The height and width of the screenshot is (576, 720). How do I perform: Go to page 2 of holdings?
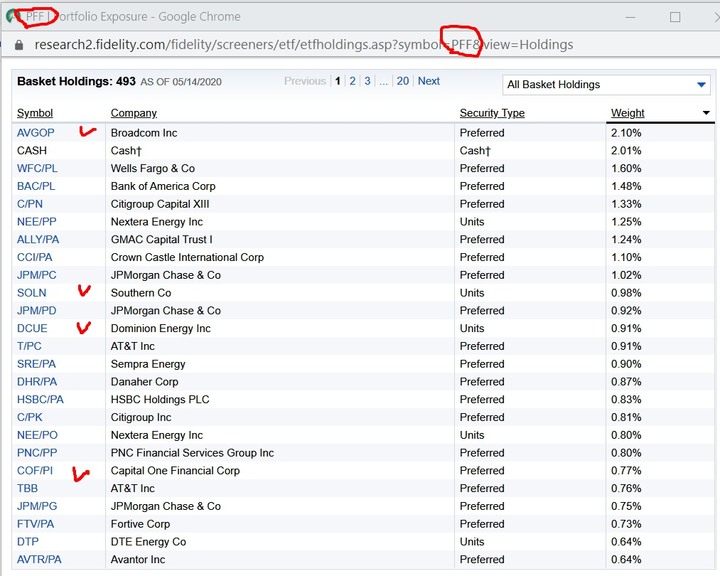point(352,81)
